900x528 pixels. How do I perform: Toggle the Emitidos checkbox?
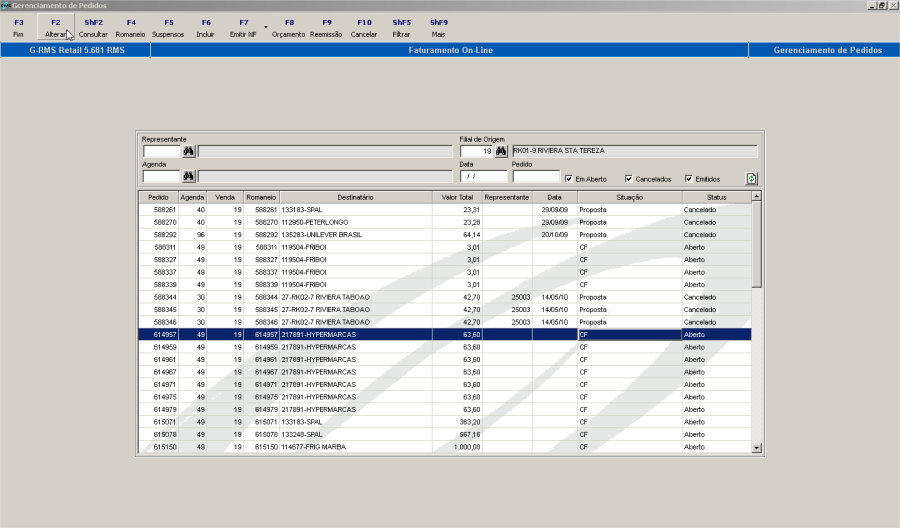pos(689,179)
